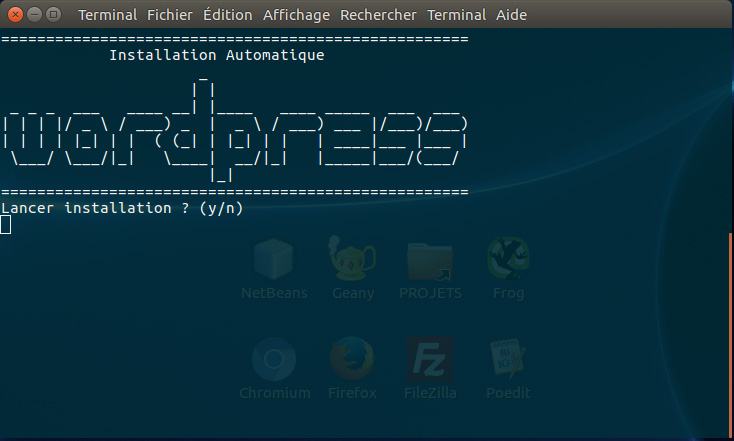The height and width of the screenshot is (441, 734).
Task: Open the Terminal application menu
Action: 107,15
